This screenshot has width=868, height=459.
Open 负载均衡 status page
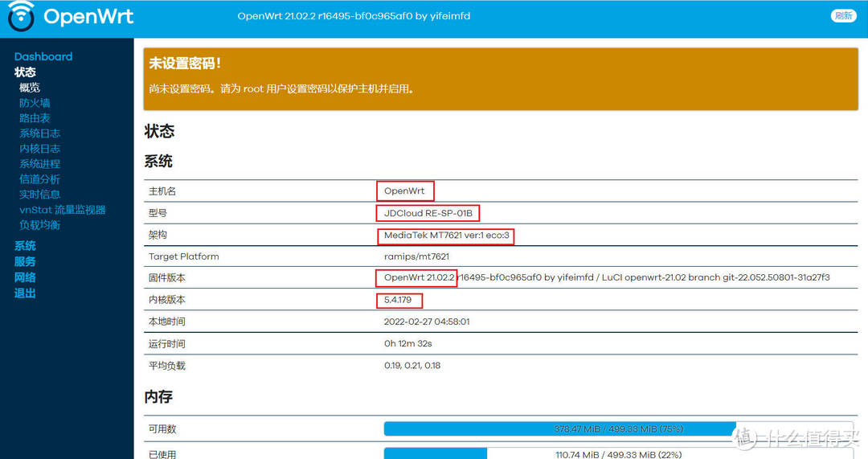(x=39, y=225)
